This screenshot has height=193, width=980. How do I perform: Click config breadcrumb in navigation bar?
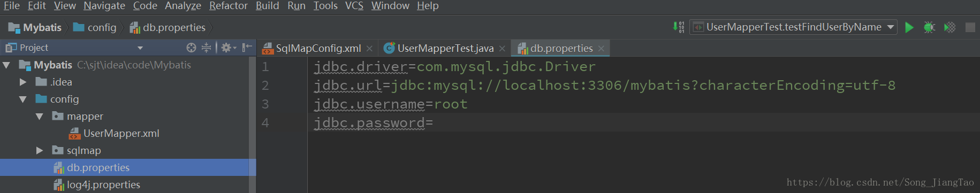(95, 28)
